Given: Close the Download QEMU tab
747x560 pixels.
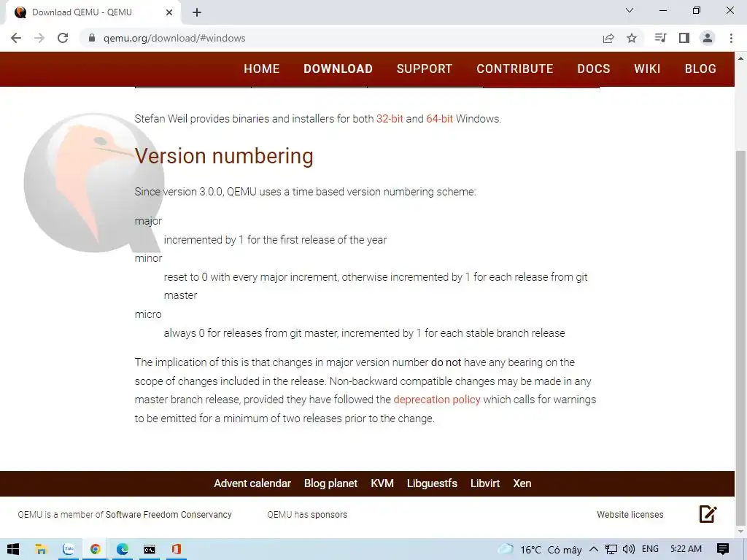Looking at the screenshot, I should pyautogui.click(x=169, y=12).
